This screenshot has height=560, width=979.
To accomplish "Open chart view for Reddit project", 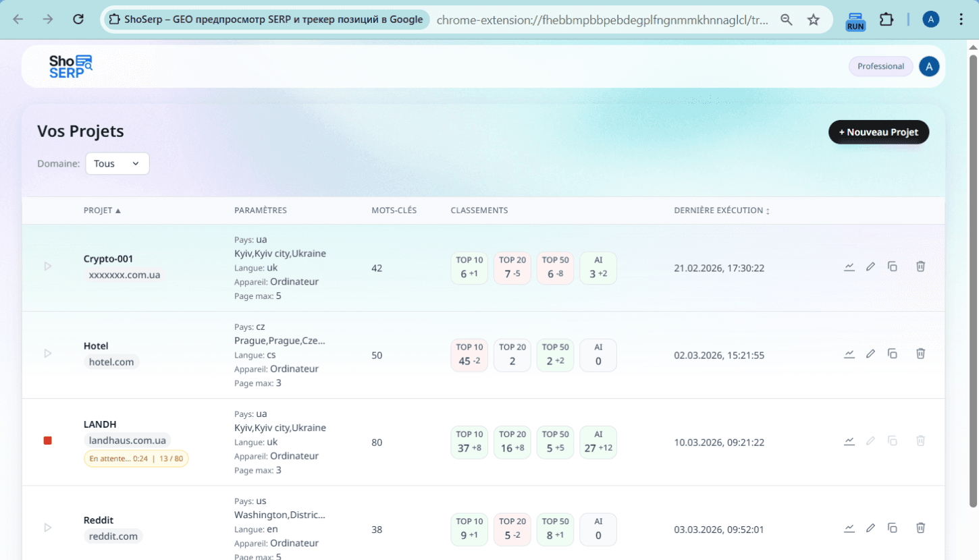I will click(849, 528).
